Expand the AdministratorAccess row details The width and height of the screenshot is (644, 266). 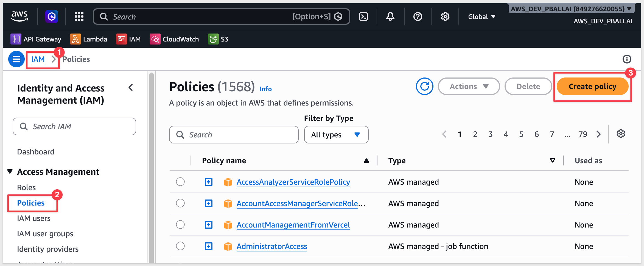pyautogui.click(x=209, y=246)
